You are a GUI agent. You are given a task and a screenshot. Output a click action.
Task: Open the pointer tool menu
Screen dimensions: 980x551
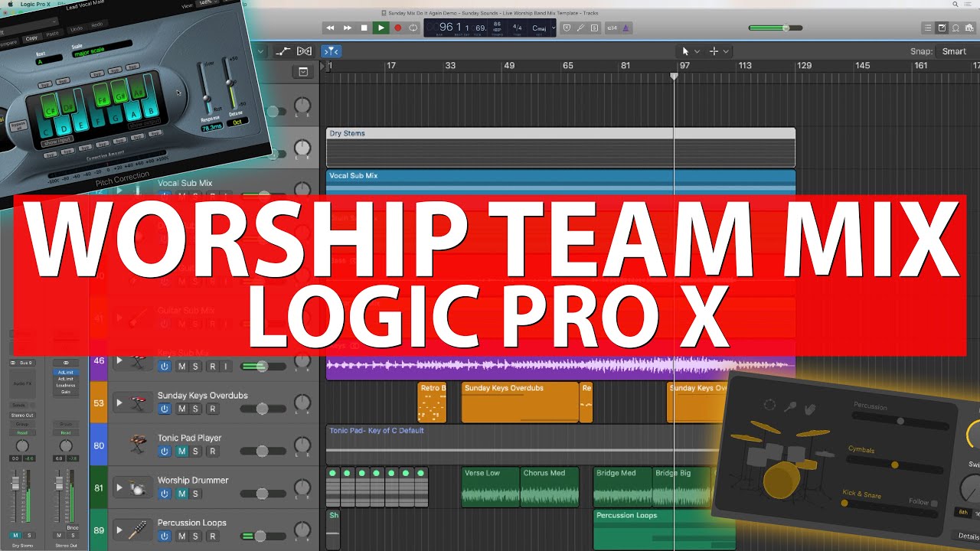(x=690, y=51)
